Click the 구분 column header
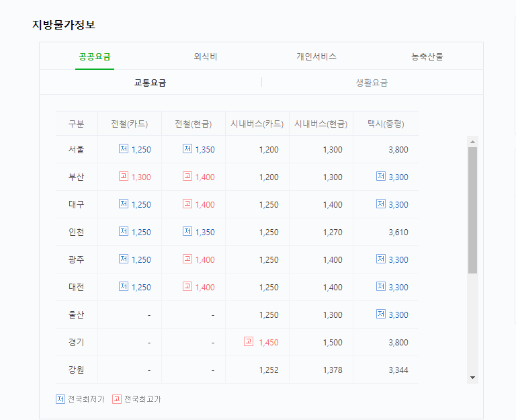Viewport: 516px width, 420px height. point(77,124)
